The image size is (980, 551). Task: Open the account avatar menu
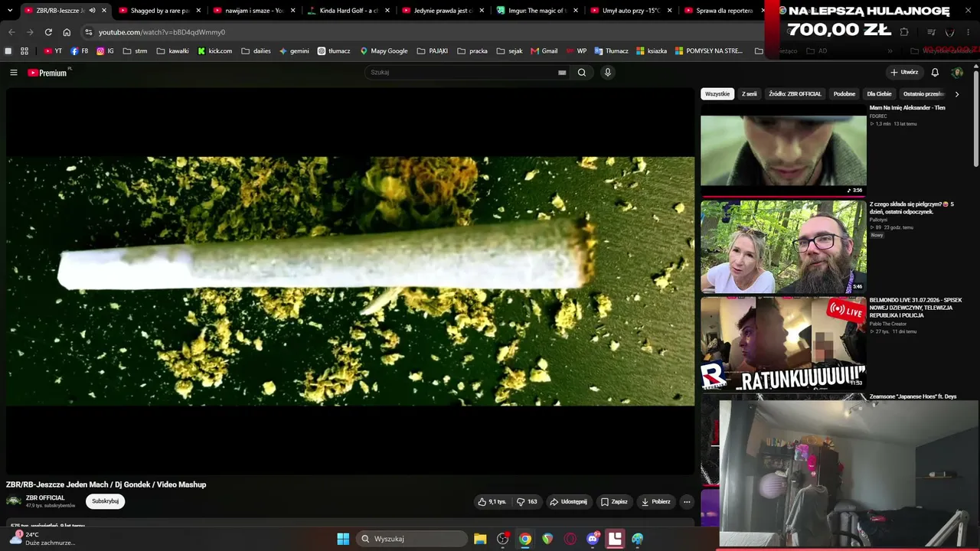pyautogui.click(x=957, y=73)
